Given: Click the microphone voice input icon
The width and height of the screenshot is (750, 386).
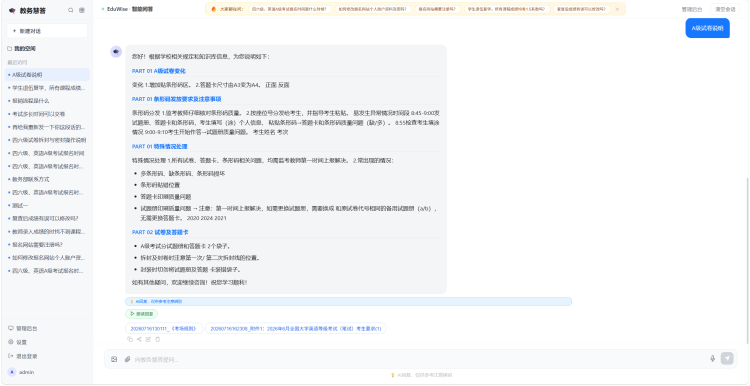Looking at the screenshot, I should click(x=713, y=359).
